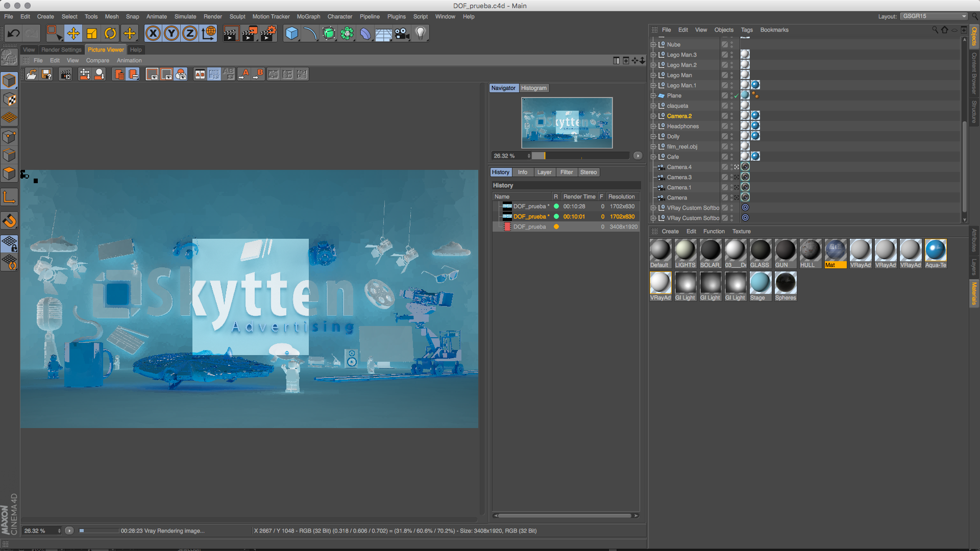
Task: Add a camera object from toolbar
Action: pos(402,34)
